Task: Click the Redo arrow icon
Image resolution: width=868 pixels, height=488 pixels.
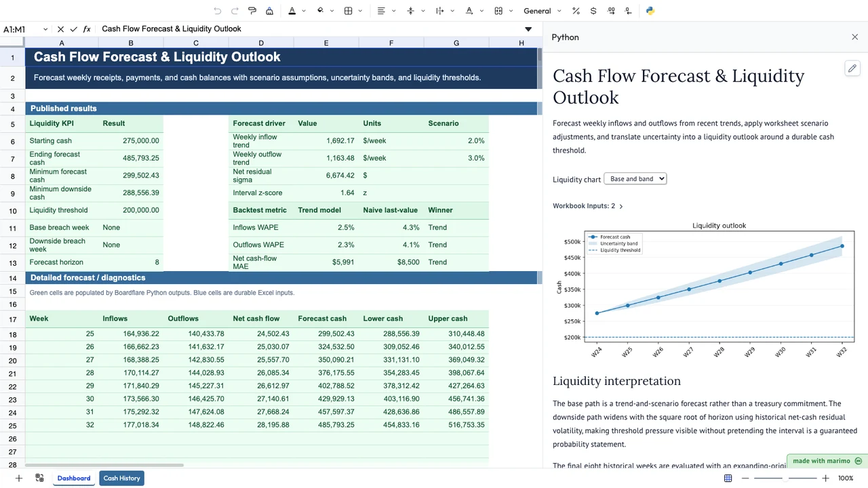Action: 235,11
